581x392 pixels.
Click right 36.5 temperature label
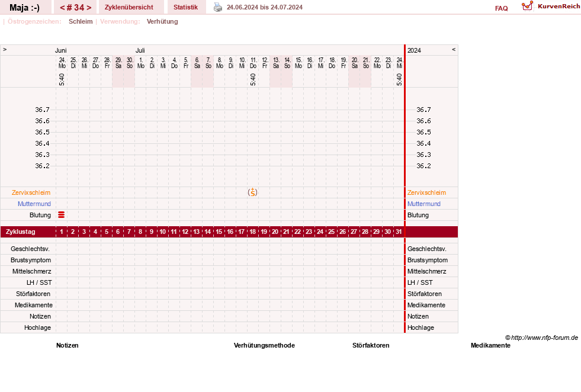(423, 132)
